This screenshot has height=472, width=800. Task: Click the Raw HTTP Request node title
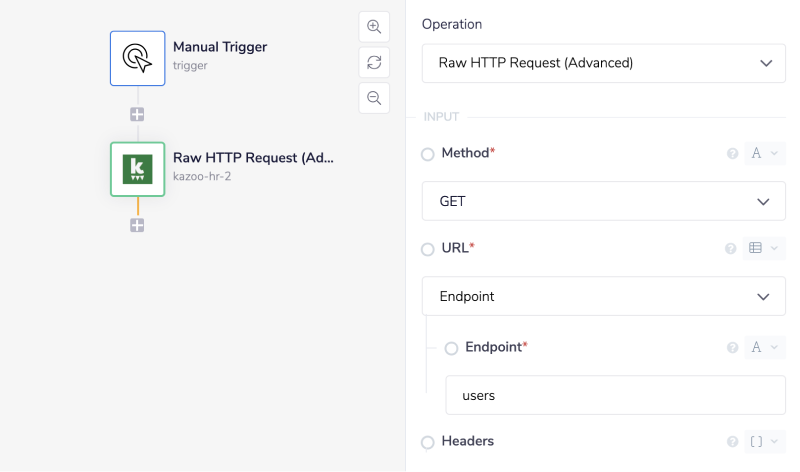[x=253, y=158]
